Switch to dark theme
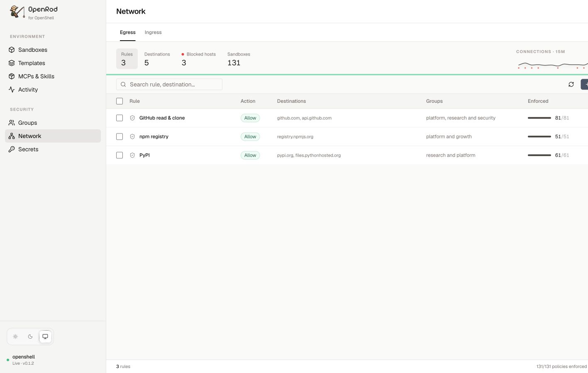The height and width of the screenshot is (373, 588). [30, 337]
